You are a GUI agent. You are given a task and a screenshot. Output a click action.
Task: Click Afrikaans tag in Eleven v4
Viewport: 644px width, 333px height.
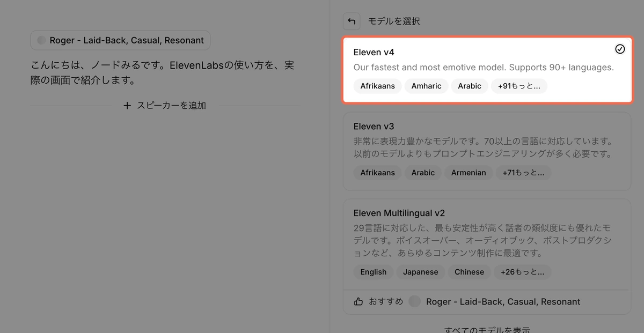(377, 86)
